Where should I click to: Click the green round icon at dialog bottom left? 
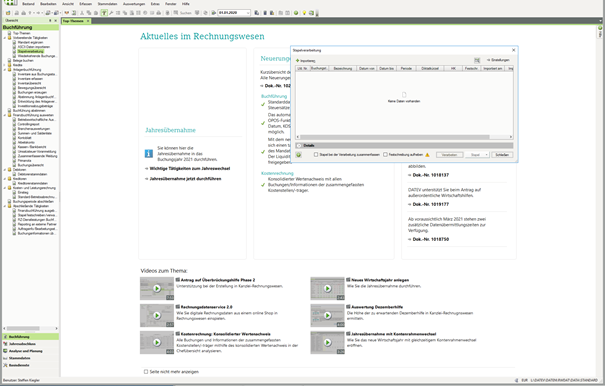tap(298, 155)
